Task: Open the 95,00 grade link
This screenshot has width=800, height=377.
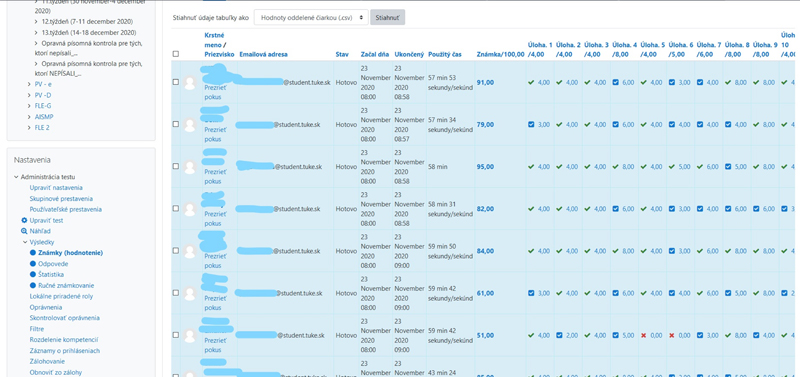Action: [x=485, y=167]
